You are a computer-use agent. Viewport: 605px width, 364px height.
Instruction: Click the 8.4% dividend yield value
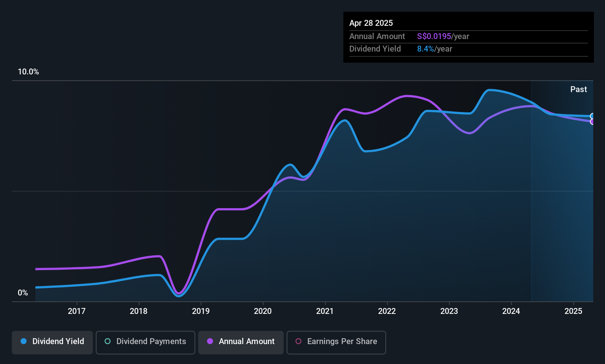(x=426, y=49)
